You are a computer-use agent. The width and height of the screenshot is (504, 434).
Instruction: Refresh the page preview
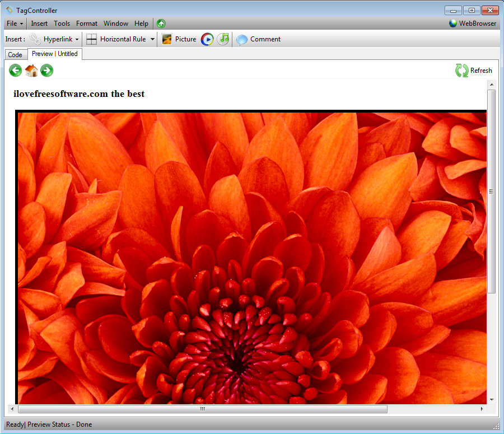(x=473, y=71)
